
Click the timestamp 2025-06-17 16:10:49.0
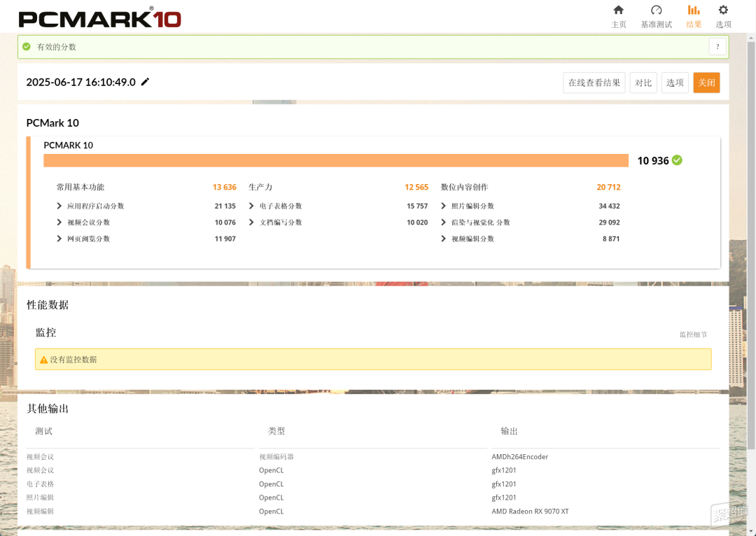click(x=80, y=82)
